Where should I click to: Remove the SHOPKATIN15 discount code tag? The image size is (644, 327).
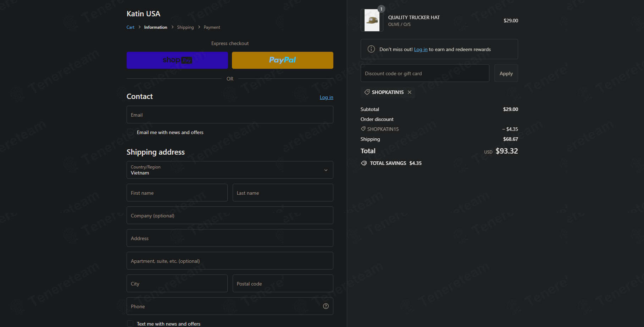click(410, 92)
